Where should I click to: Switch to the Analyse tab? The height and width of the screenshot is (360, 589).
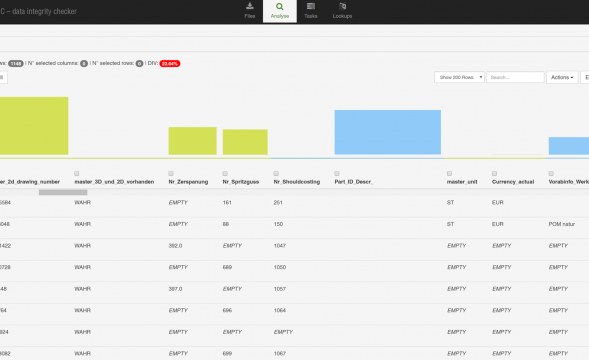(279, 11)
